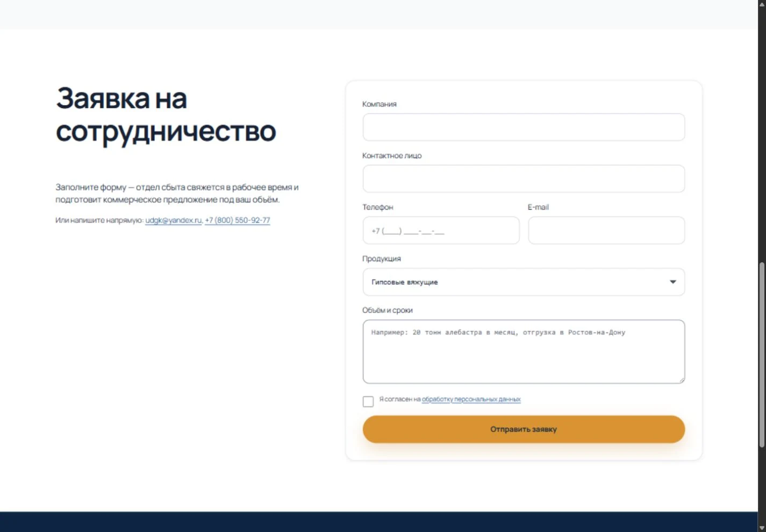Click the Объём и сроки textarea

(524, 352)
